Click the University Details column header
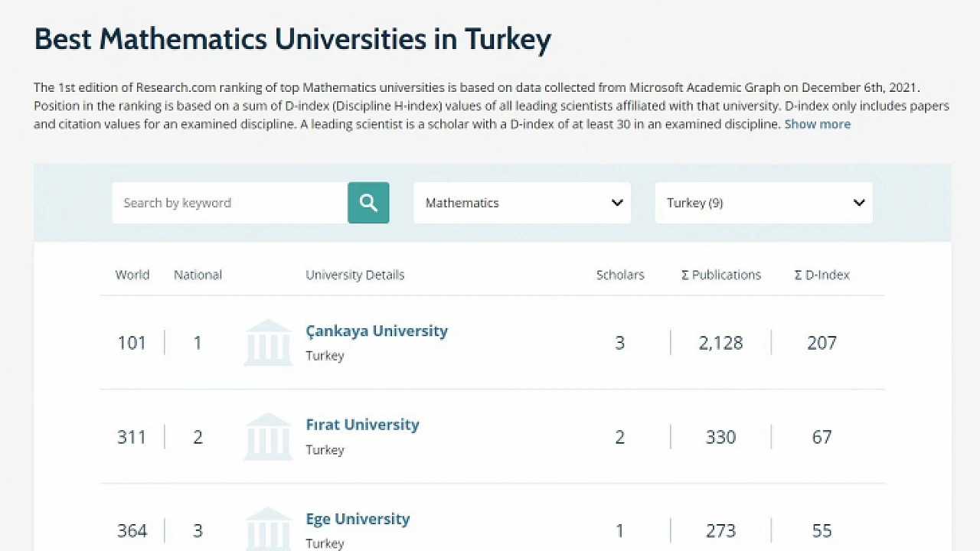 [x=354, y=275]
